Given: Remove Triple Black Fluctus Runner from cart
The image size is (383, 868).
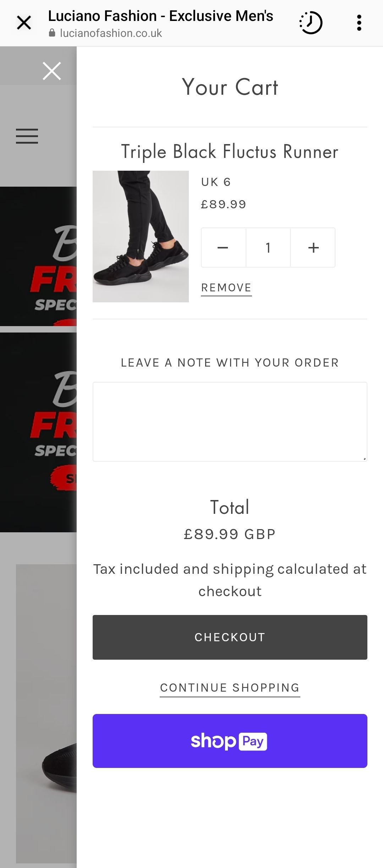Looking at the screenshot, I should [226, 287].
